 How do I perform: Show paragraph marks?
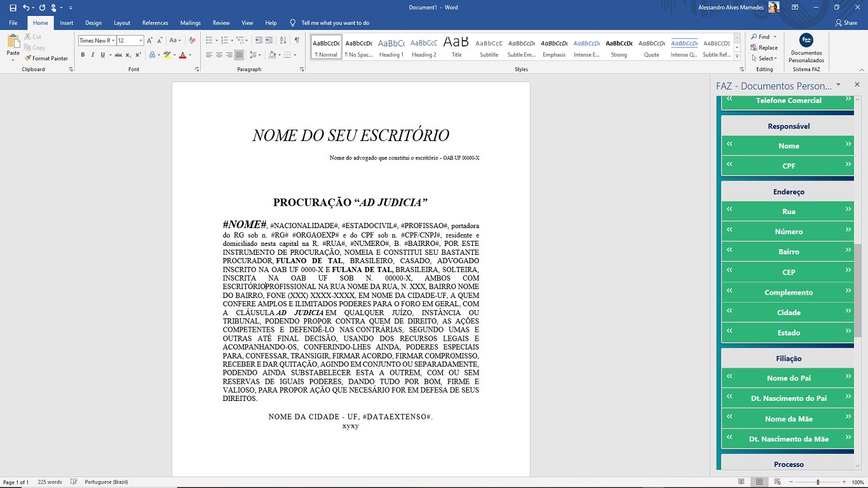[297, 41]
